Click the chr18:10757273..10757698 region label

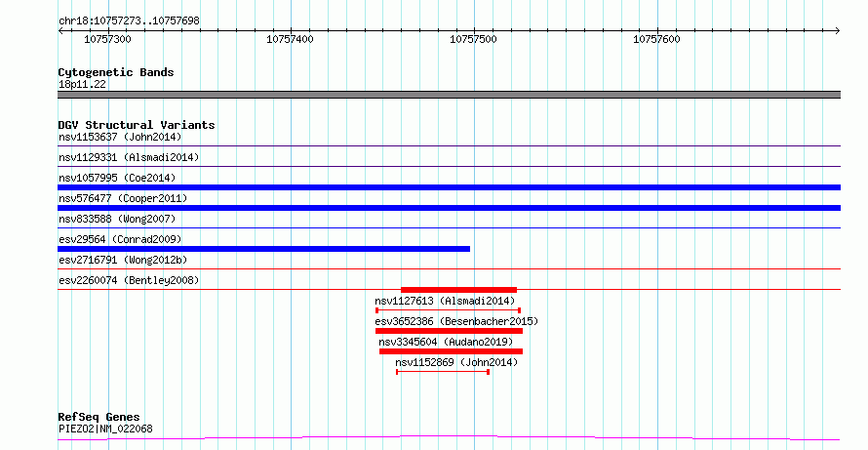[129, 21]
